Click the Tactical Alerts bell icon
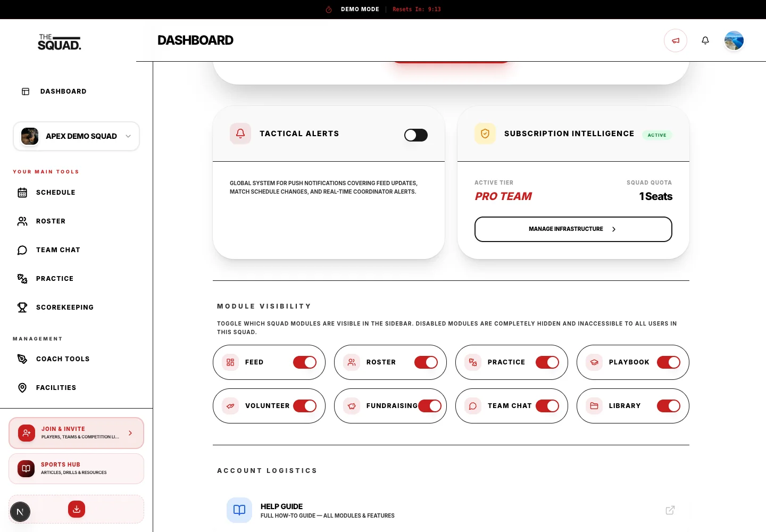Viewport: 766px width, 532px height. [x=240, y=134]
